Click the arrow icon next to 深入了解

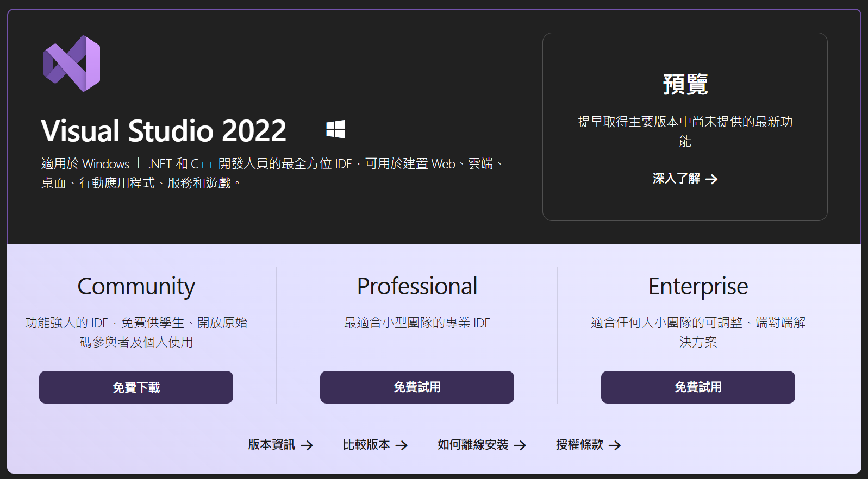[711, 179]
